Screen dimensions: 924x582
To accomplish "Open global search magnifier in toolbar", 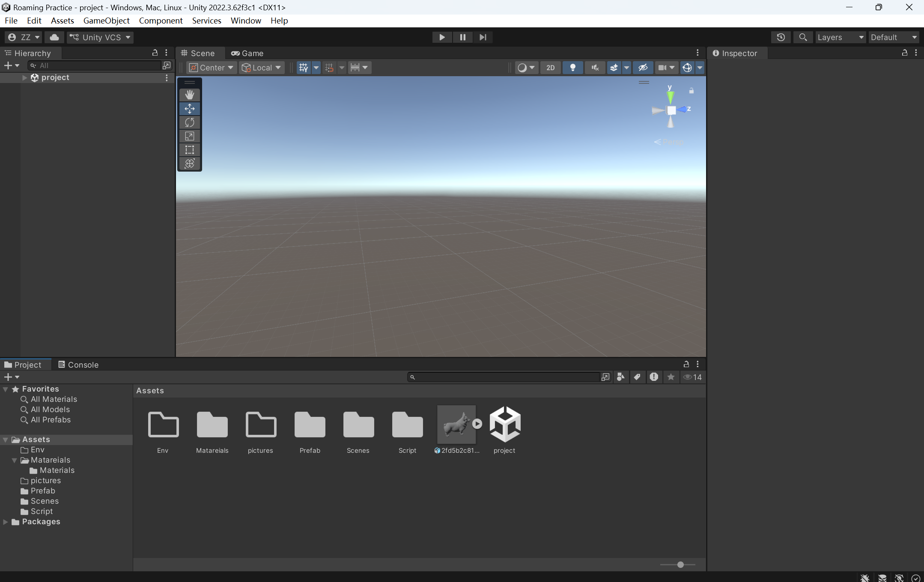I will click(x=803, y=37).
